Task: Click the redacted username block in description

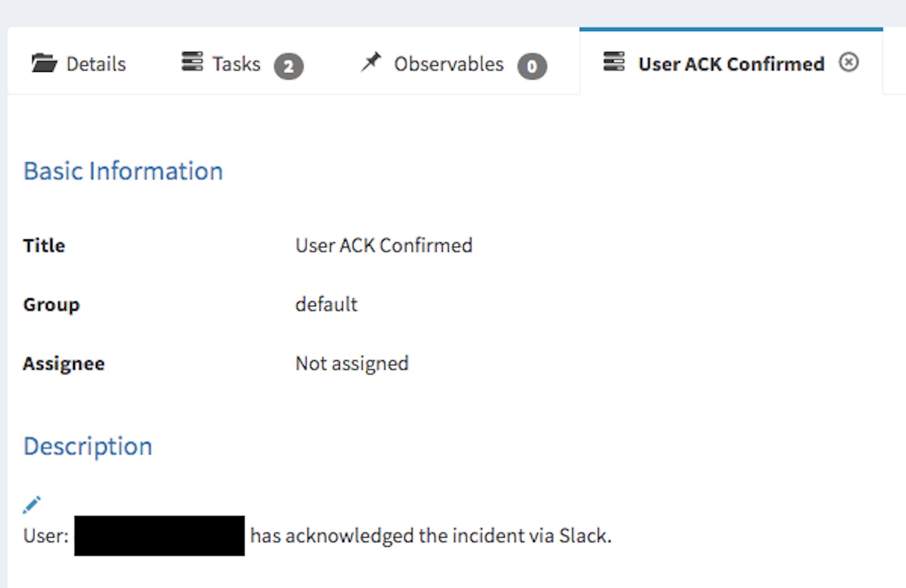Action: click(x=159, y=536)
